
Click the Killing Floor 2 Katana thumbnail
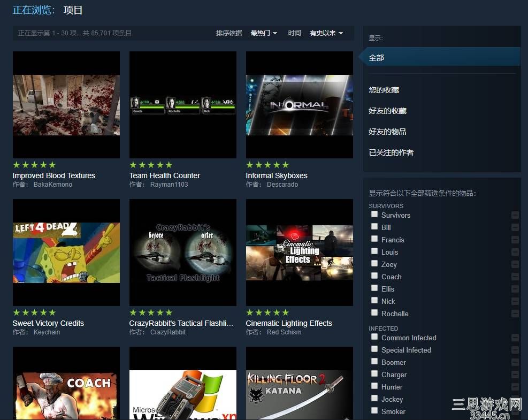click(x=300, y=383)
